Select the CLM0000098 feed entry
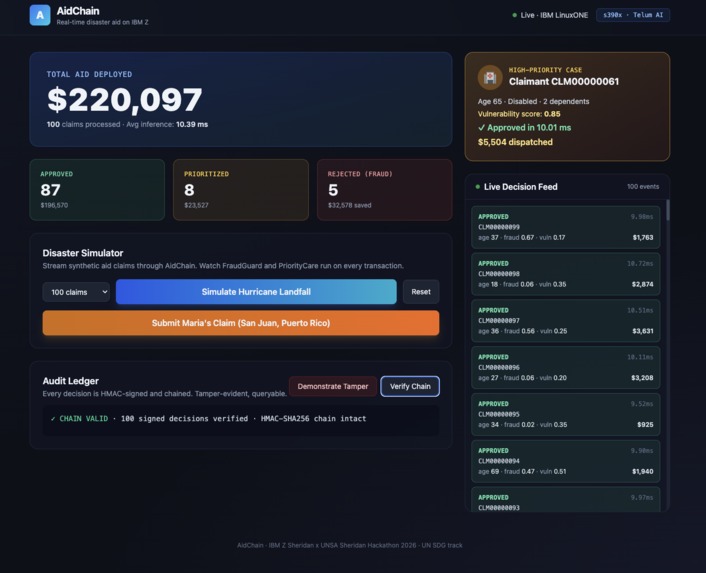The width and height of the screenshot is (706, 573). click(566, 274)
